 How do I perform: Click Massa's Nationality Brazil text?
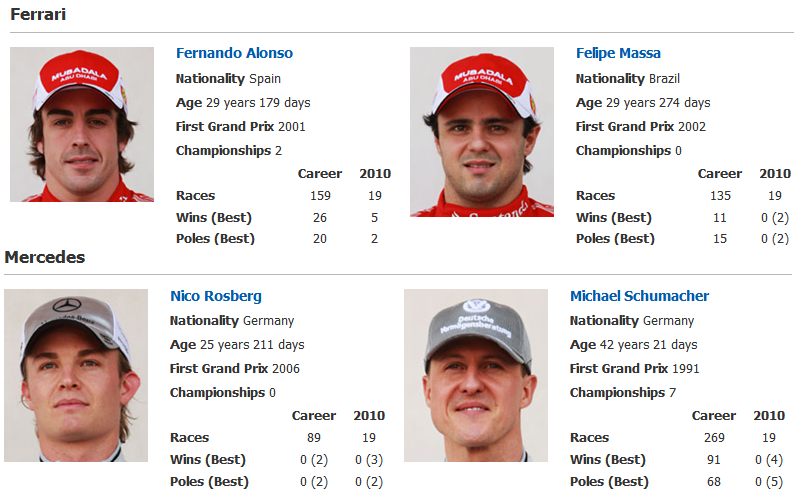click(x=628, y=79)
